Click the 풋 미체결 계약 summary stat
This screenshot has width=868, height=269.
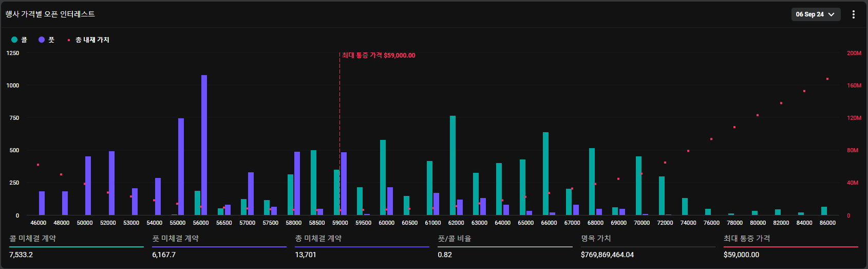[175, 239]
